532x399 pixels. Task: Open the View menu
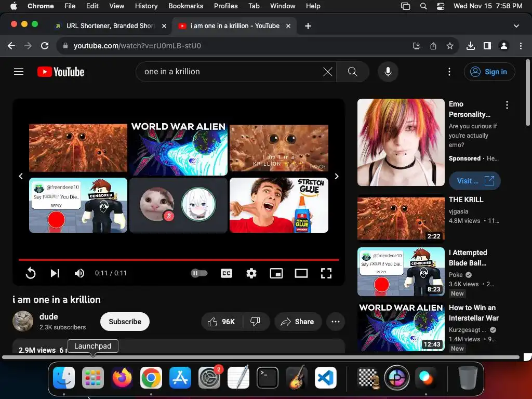coord(117,6)
